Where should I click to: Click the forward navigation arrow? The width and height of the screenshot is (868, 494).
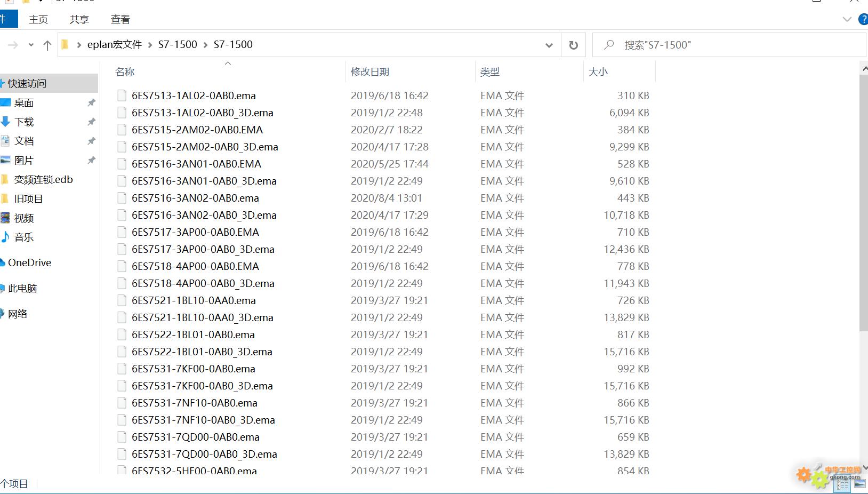point(13,45)
